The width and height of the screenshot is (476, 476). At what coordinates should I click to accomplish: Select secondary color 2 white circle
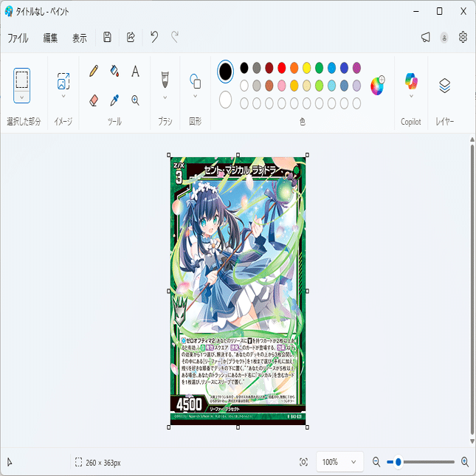pyautogui.click(x=225, y=100)
